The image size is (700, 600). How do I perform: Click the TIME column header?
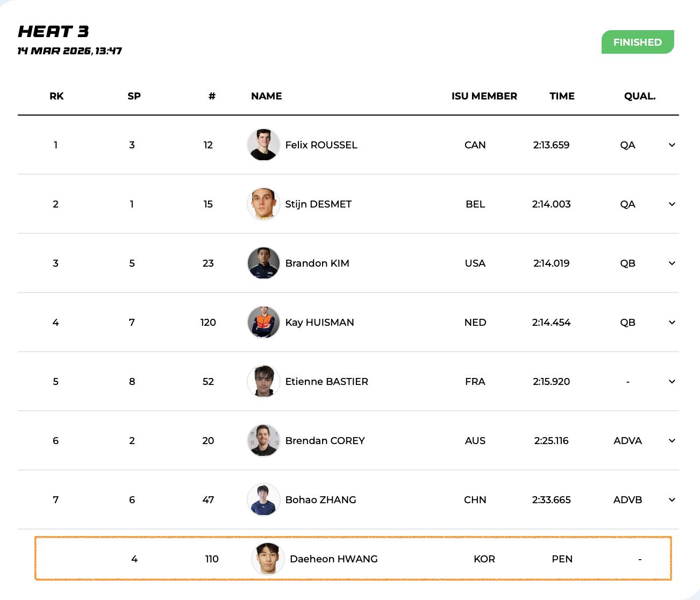coord(562,96)
